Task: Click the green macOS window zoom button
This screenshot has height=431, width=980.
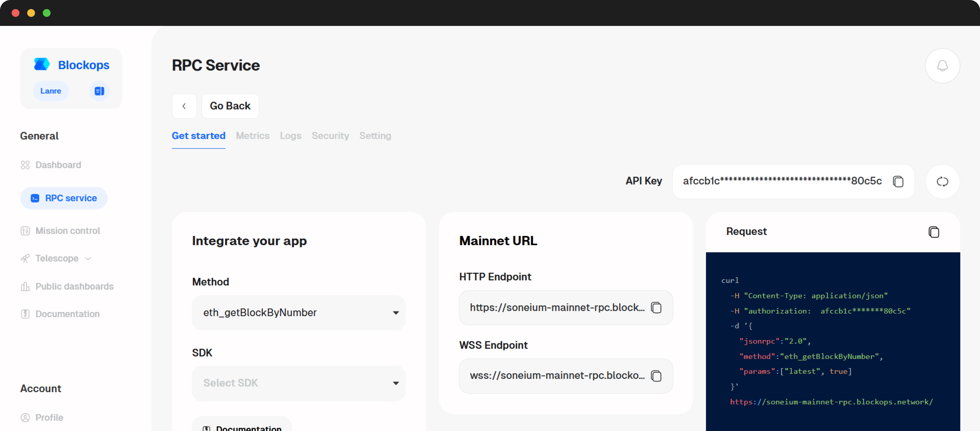Action: click(46, 13)
